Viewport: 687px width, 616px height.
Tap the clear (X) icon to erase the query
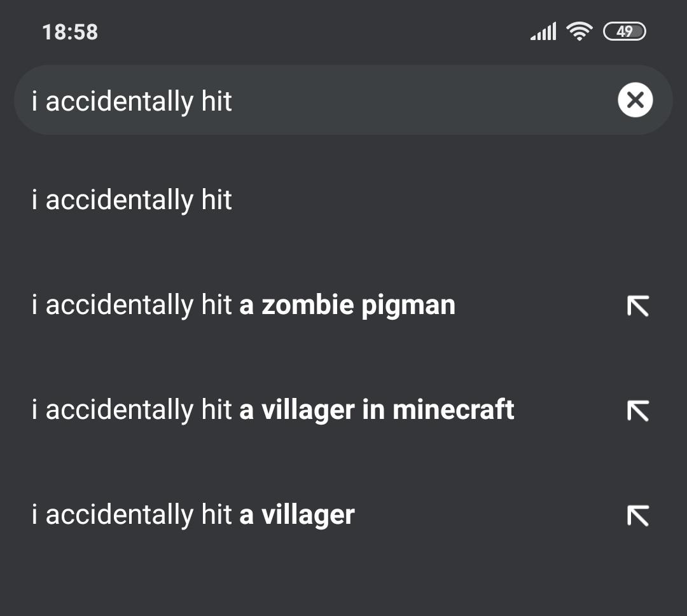634,100
